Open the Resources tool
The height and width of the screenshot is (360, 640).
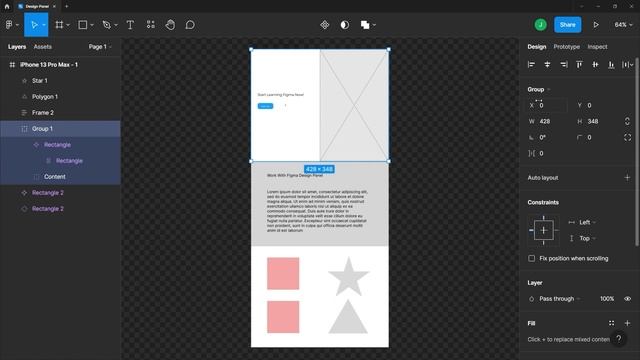[x=151, y=24]
